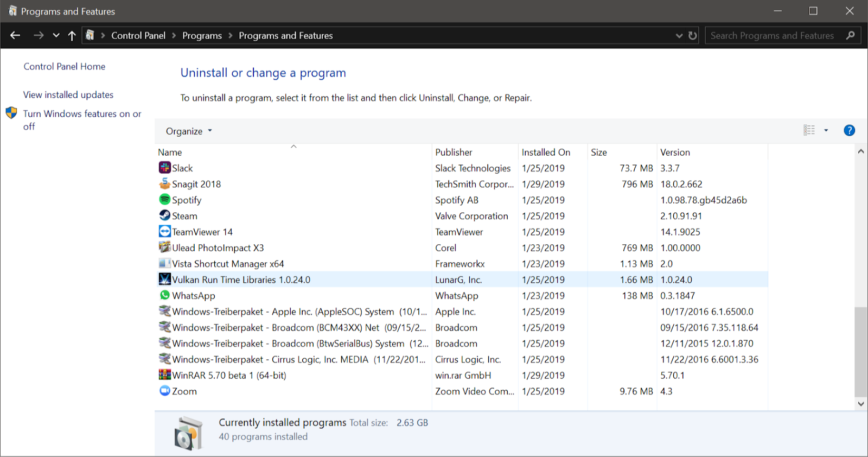Click the scrollbar up arrow

pyautogui.click(x=860, y=151)
